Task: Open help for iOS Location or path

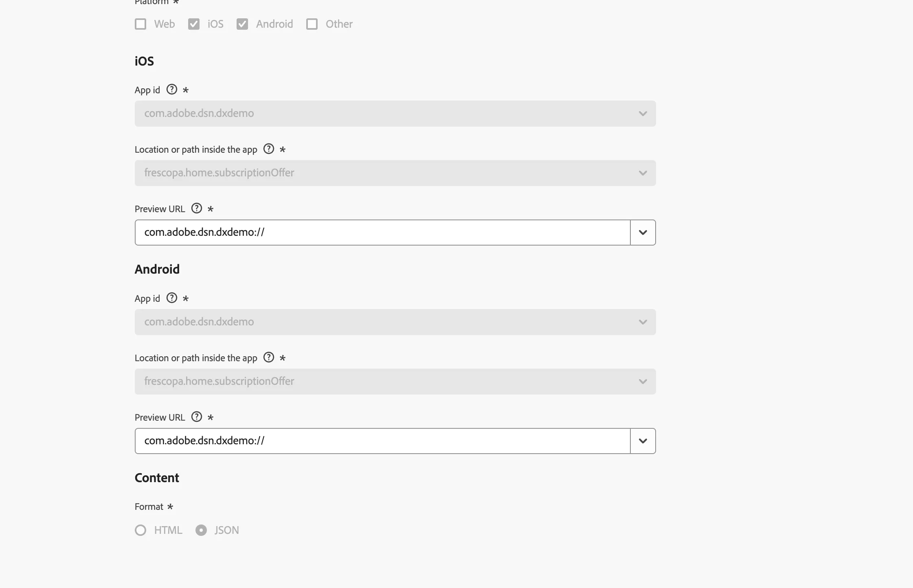Action: click(269, 149)
